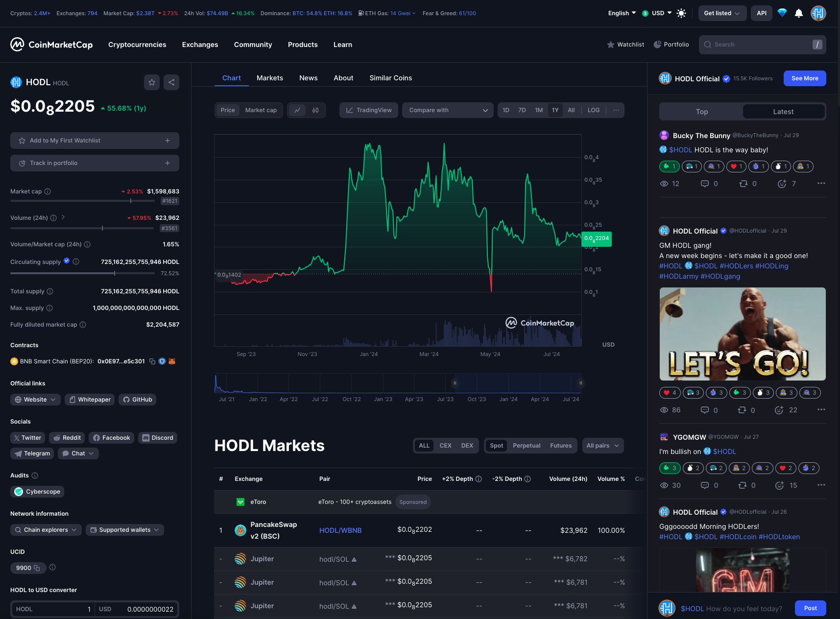This screenshot has height=619, width=840.
Task: Set chart range to All
Action: point(571,110)
